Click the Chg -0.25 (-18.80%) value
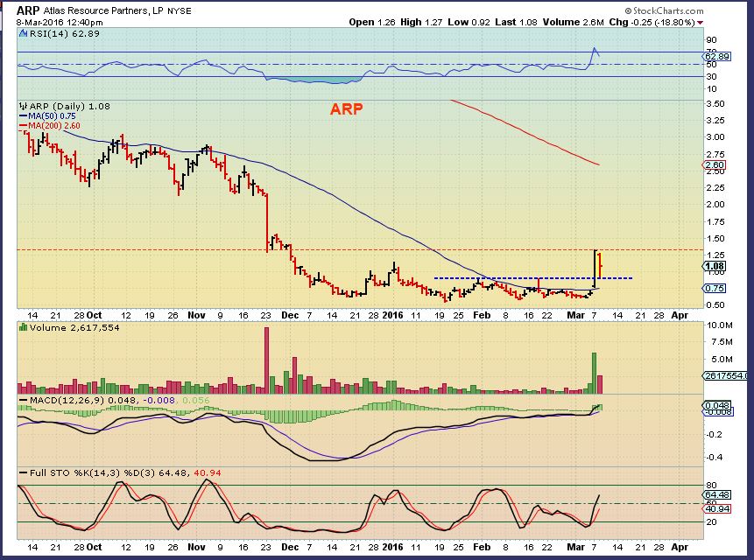This screenshot has width=754, height=560. pos(652,22)
